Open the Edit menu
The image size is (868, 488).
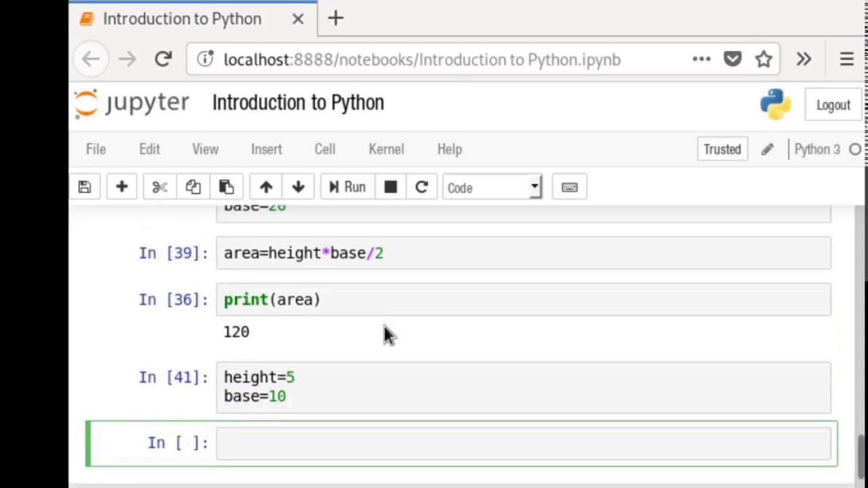(149, 149)
